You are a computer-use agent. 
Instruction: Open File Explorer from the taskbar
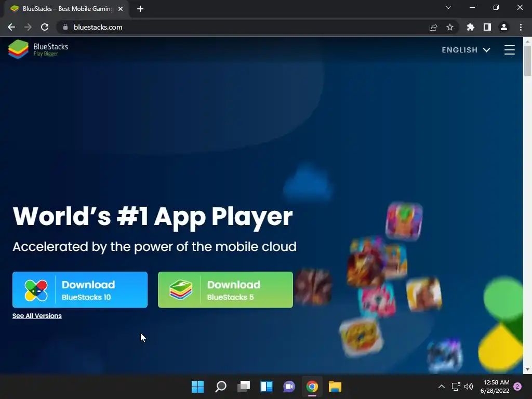coord(335,387)
